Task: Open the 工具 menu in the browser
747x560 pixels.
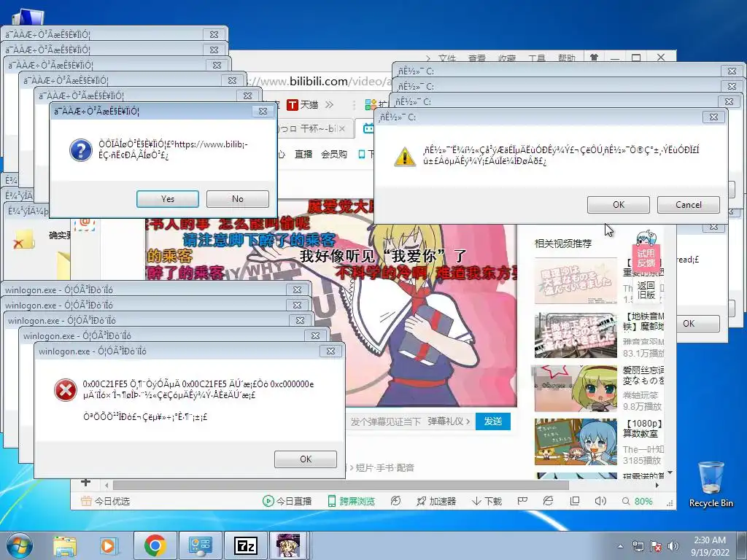Action: 537,58
